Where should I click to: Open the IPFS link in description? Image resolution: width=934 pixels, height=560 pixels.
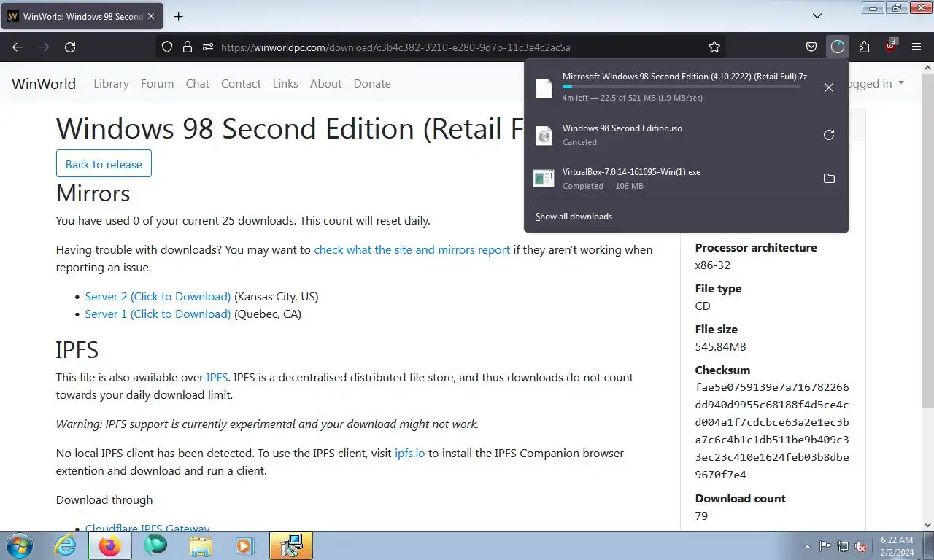pos(217,378)
